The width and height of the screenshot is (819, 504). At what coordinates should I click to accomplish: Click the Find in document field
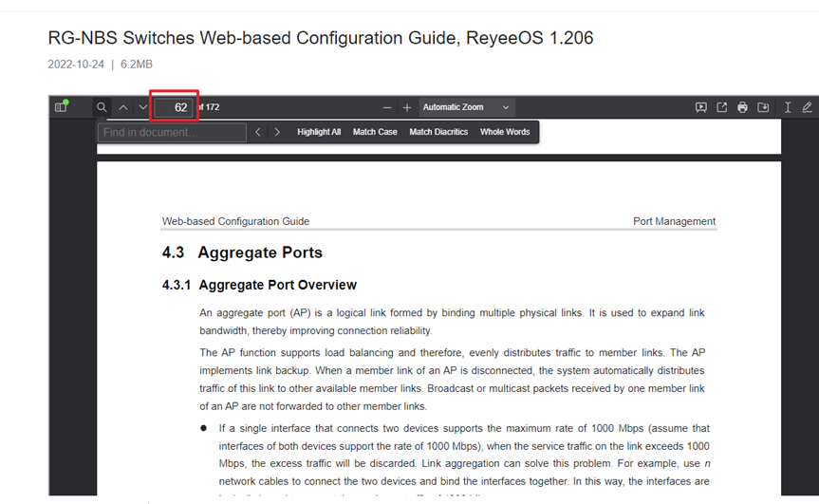(172, 132)
